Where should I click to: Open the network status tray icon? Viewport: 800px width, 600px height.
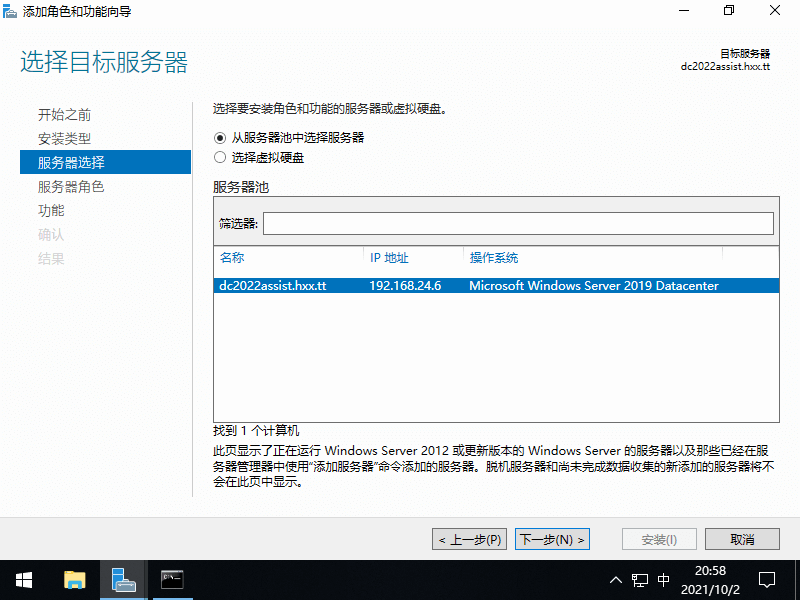[640, 580]
